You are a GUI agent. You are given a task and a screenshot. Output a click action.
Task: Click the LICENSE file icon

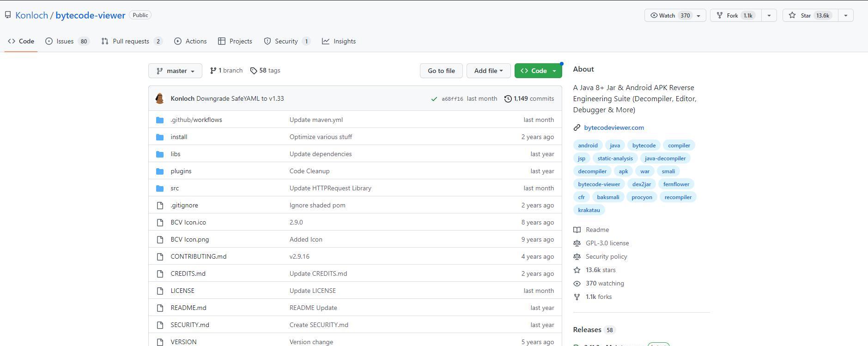(160, 291)
